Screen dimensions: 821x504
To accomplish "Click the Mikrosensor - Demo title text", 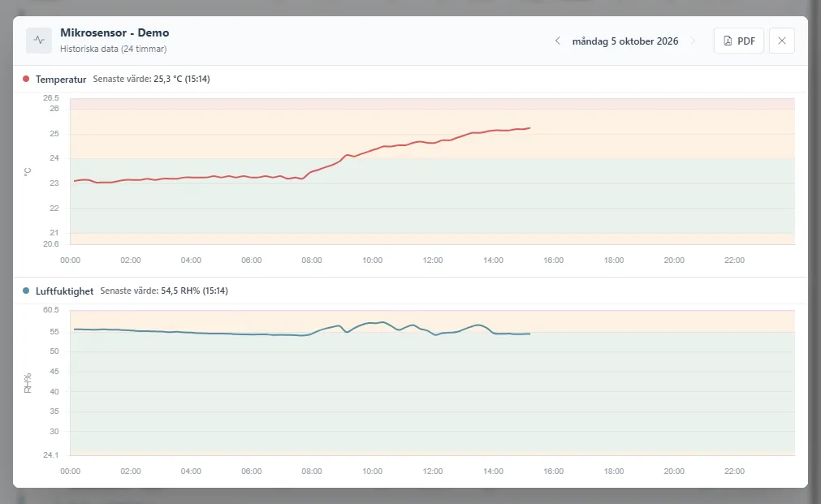I will point(115,32).
